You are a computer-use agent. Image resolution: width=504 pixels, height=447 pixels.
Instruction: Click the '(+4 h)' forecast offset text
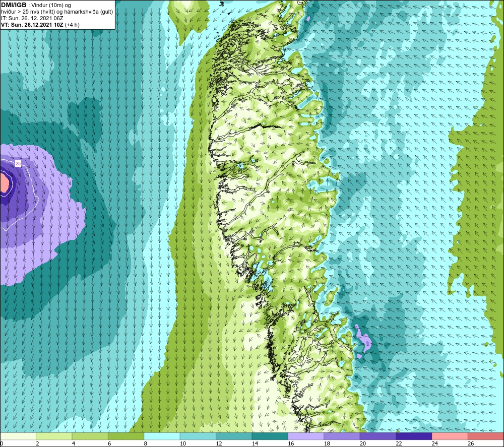pos(72,25)
